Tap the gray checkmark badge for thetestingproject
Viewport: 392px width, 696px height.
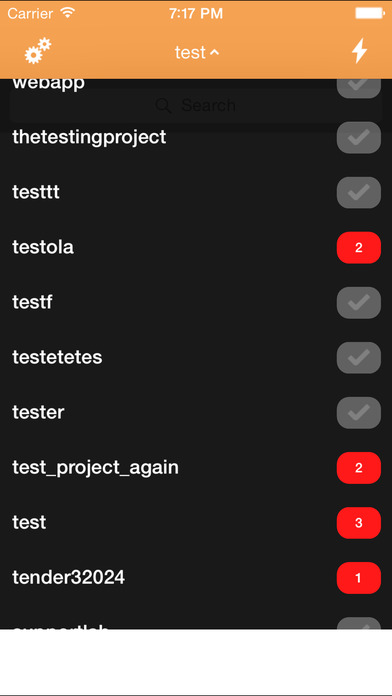359,138
